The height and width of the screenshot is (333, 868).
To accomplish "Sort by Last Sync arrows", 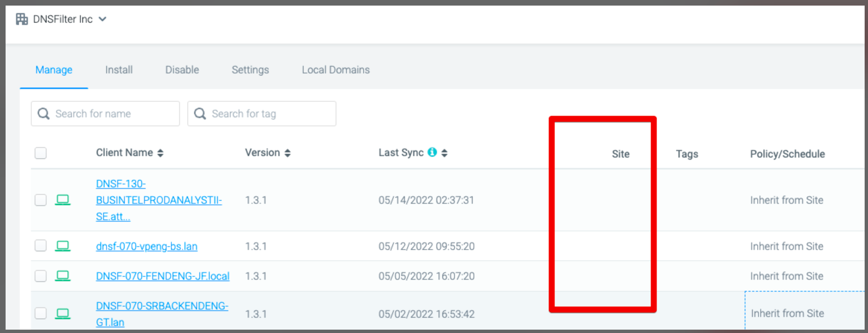I will pyautogui.click(x=444, y=153).
